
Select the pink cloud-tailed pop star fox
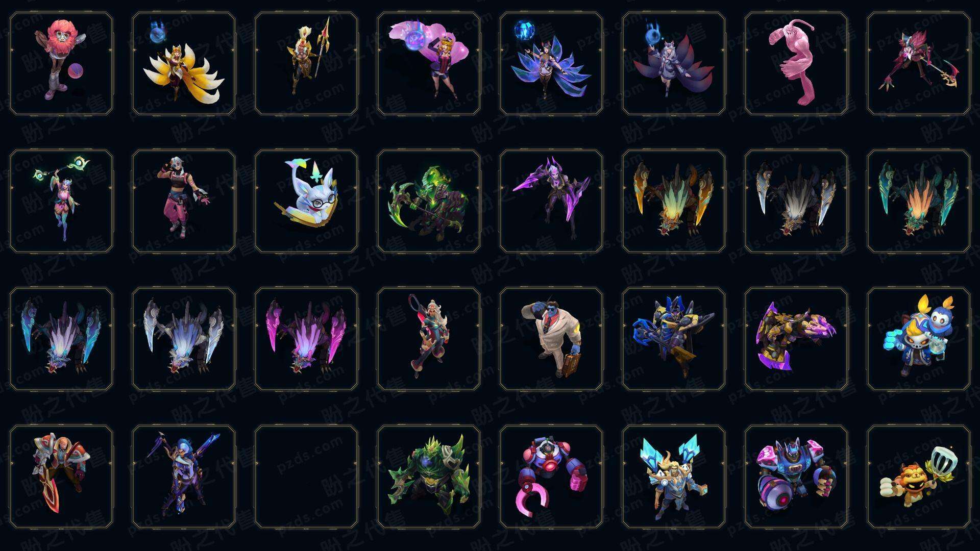pyautogui.click(x=429, y=64)
